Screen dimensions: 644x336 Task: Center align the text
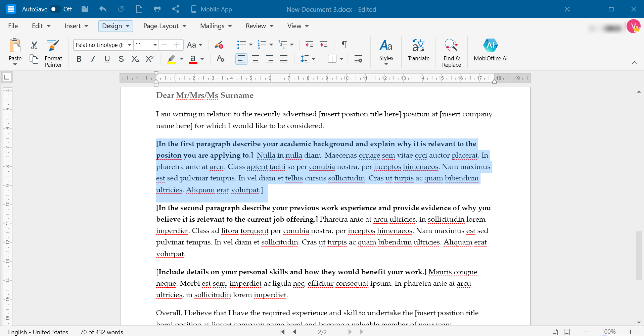click(256, 59)
